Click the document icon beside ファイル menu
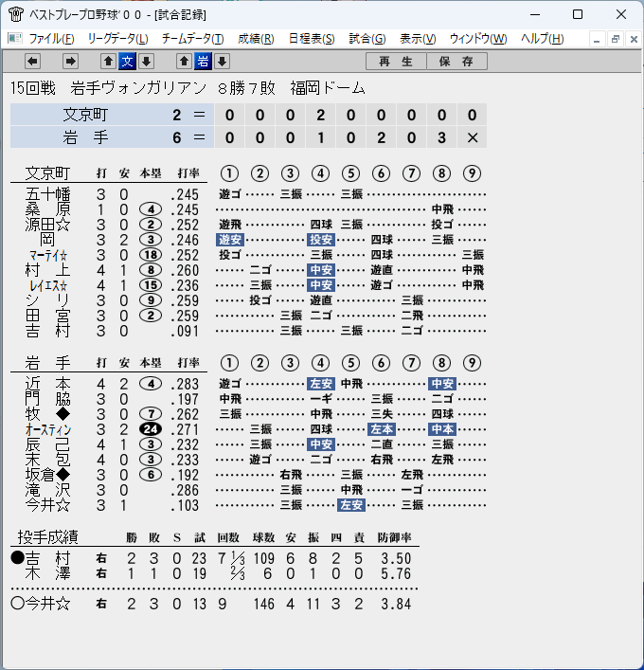Viewport: 644px width, 670px height. click(x=15, y=39)
